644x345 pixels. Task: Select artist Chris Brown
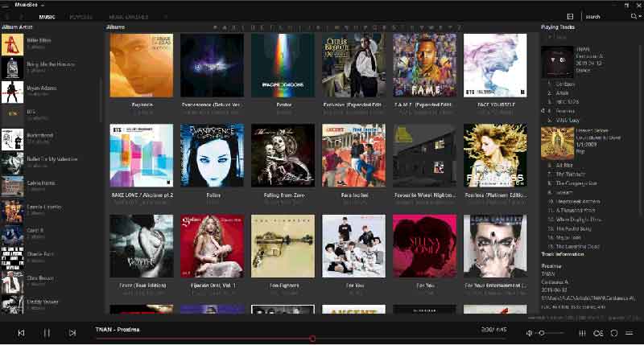click(49, 281)
